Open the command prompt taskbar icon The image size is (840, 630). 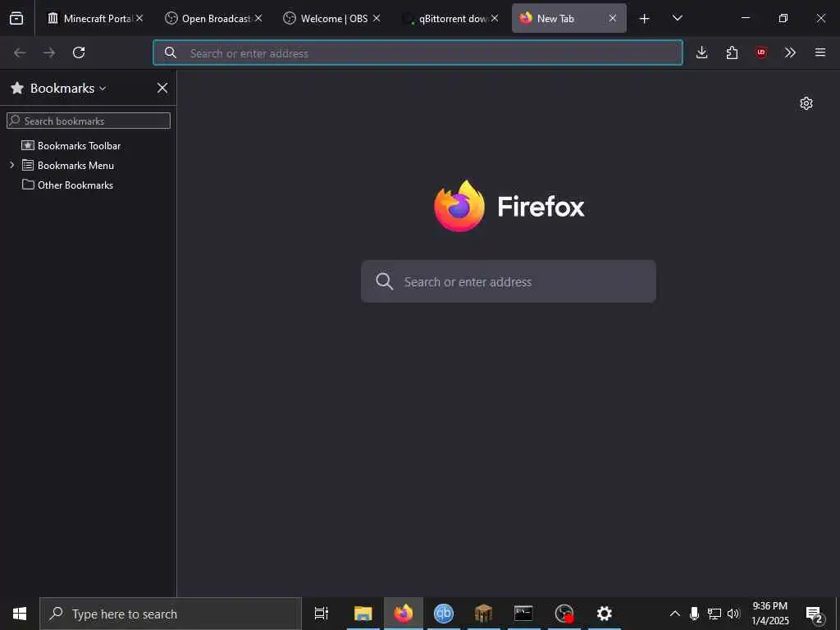point(523,614)
